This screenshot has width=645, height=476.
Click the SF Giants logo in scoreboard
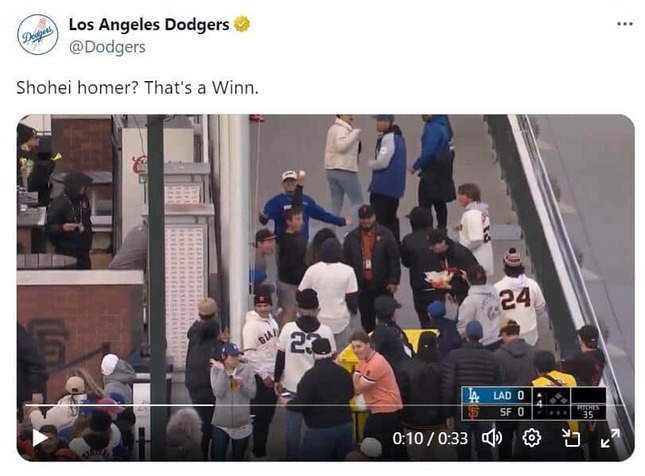473,412
